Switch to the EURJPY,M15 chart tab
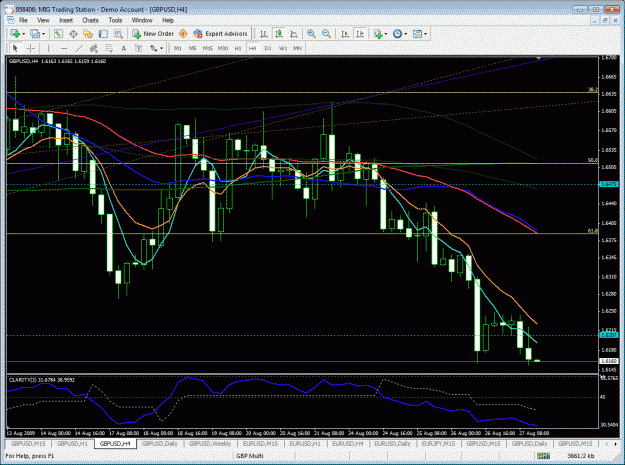Viewport: 625px width, 465px height. pos(438,443)
